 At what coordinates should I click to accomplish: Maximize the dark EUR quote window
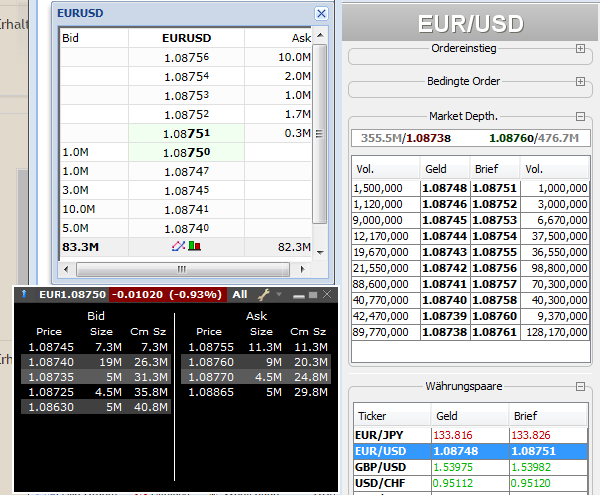coord(312,295)
